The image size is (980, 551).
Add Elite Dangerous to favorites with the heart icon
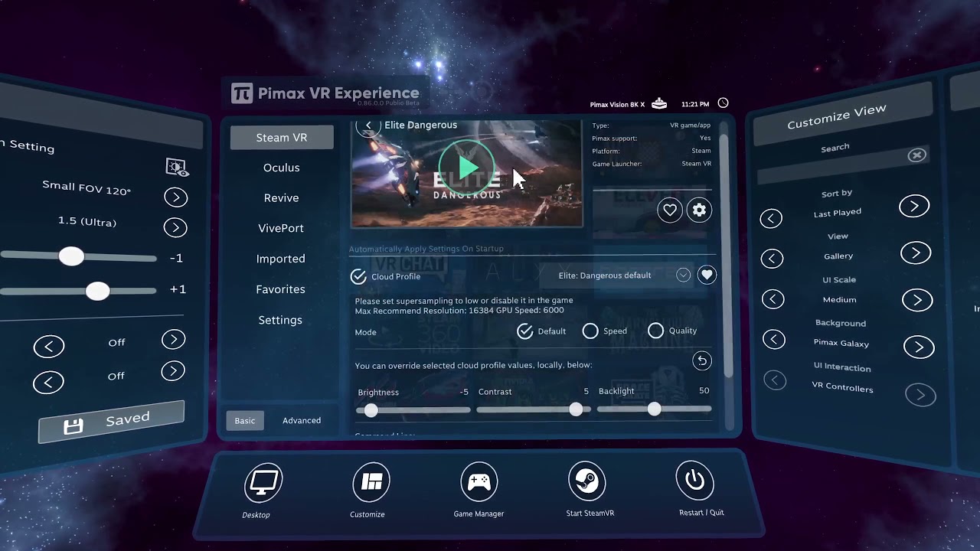670,210
